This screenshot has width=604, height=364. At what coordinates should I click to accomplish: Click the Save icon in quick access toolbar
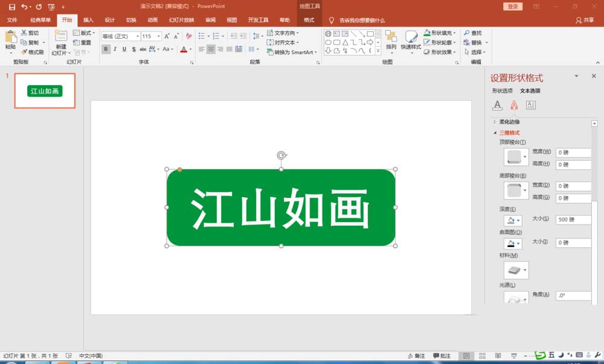[12, 7]
